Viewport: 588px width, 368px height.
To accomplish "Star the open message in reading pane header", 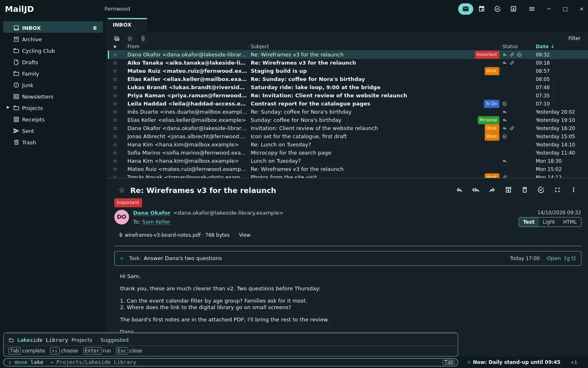I will point(122,190).
